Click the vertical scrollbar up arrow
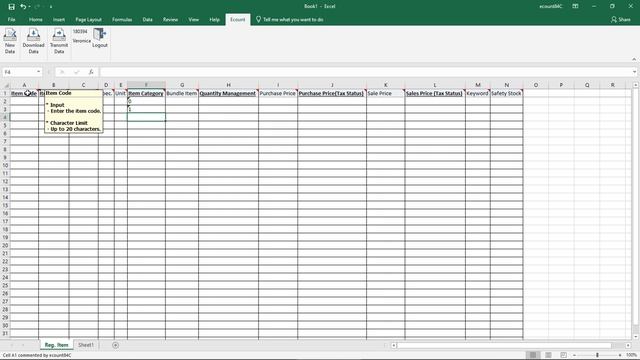Viewport: 640px width, 360px height. 636,85
